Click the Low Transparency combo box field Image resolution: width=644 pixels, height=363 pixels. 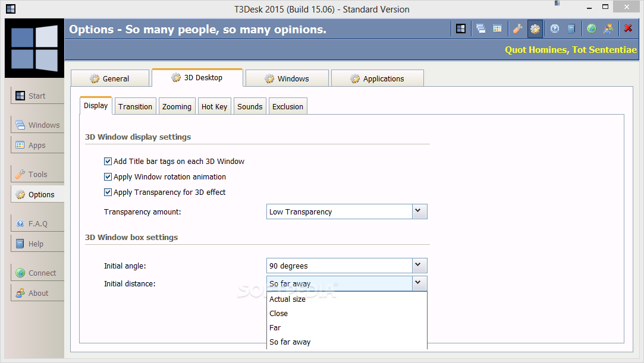[x=340, y=212]
